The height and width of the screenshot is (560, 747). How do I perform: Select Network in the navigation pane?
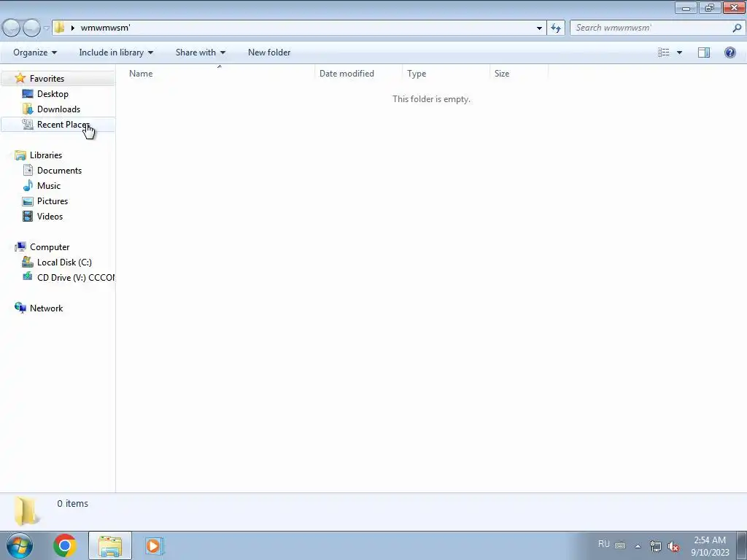46,308
